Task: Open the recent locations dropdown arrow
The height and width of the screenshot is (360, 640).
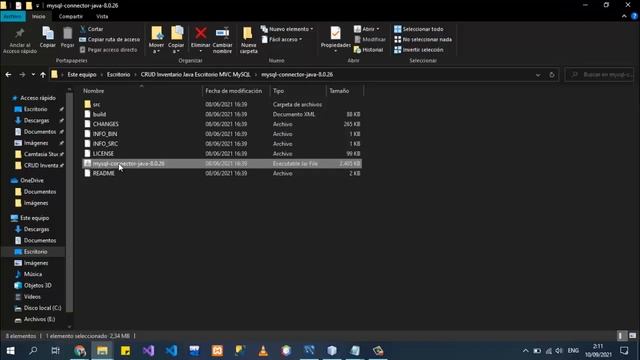Action: point(33,75)
